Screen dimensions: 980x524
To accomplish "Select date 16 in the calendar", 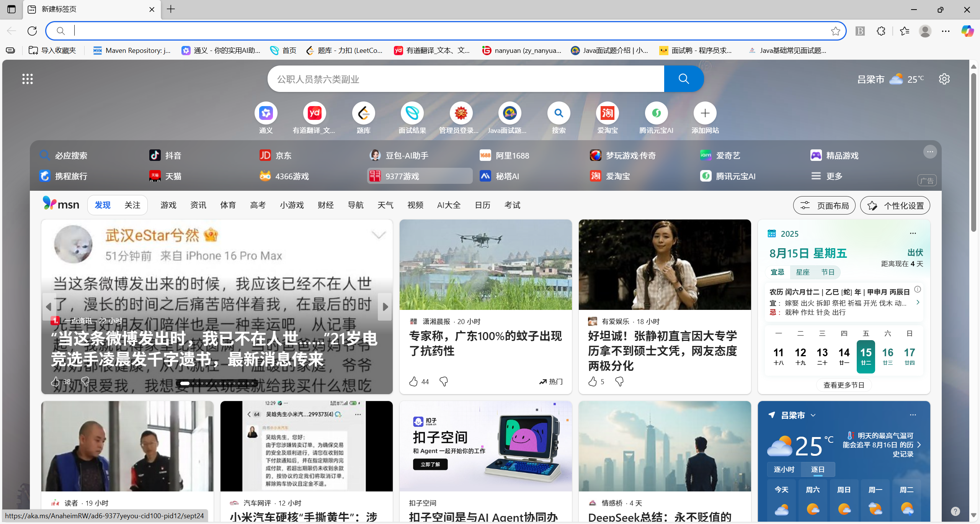I will pyautogui.click(x=887, y=356).
